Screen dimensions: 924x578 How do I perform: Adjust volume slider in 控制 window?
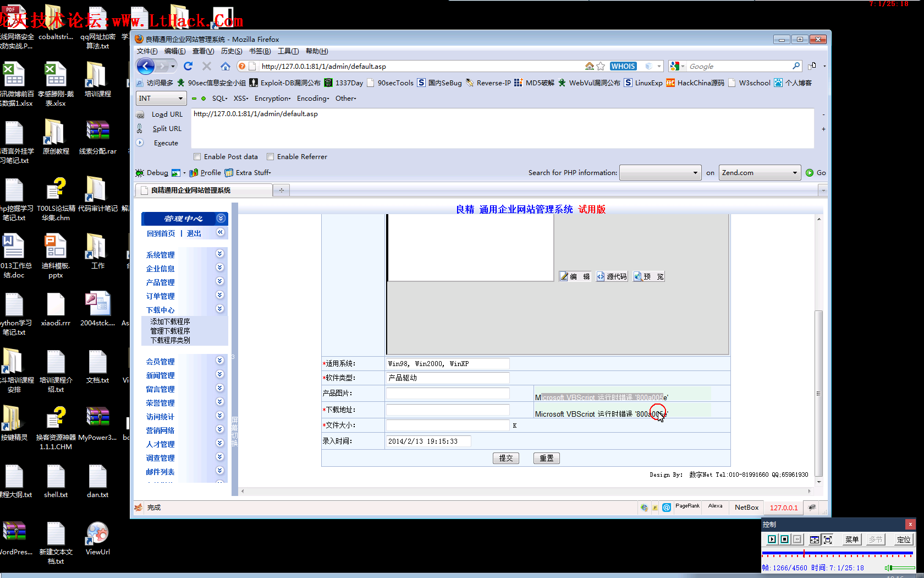click(902, 568)
